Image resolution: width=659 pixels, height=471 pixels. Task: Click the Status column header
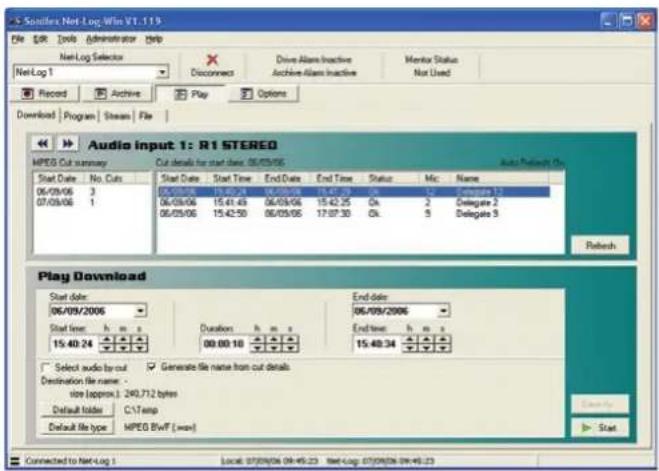coord(392,179)
